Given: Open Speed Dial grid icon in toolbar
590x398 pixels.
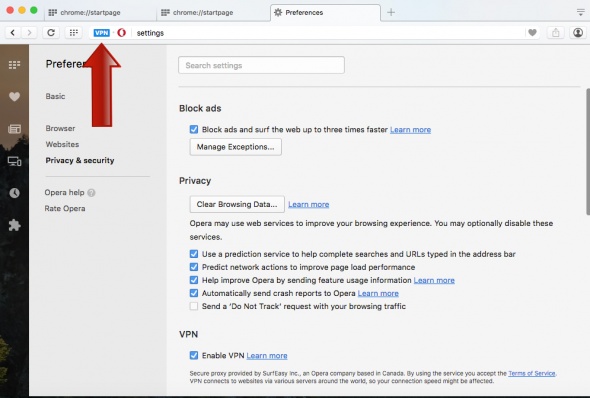Looking at the screenshot, I should 73,33.
